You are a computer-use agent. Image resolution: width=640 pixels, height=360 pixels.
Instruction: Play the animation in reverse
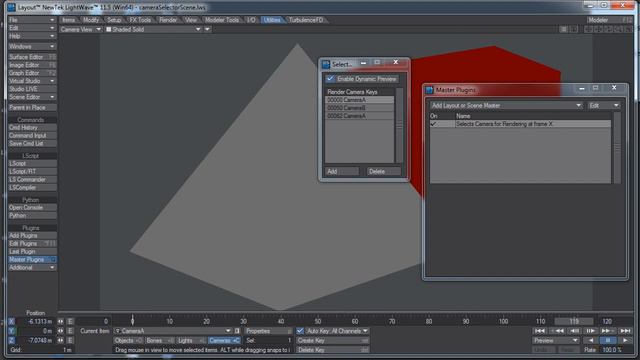[591, 340]
